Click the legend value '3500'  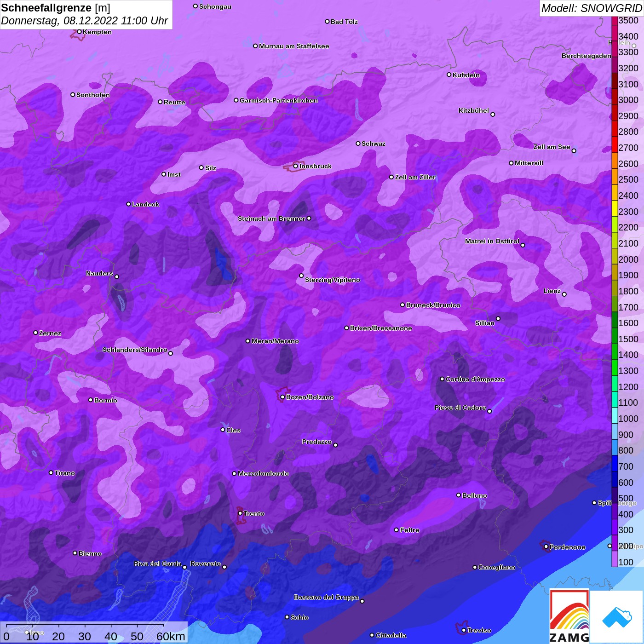coord(628,20)
